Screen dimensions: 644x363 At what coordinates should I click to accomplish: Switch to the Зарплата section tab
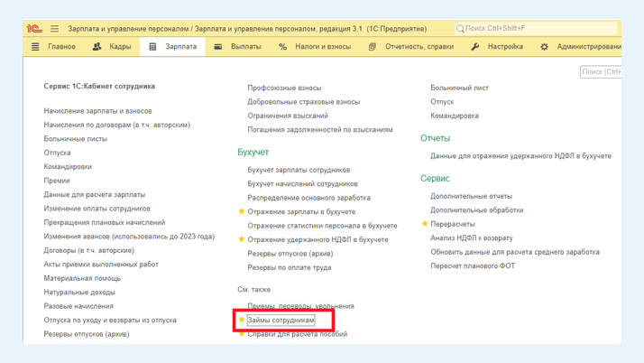pos(172,47)
